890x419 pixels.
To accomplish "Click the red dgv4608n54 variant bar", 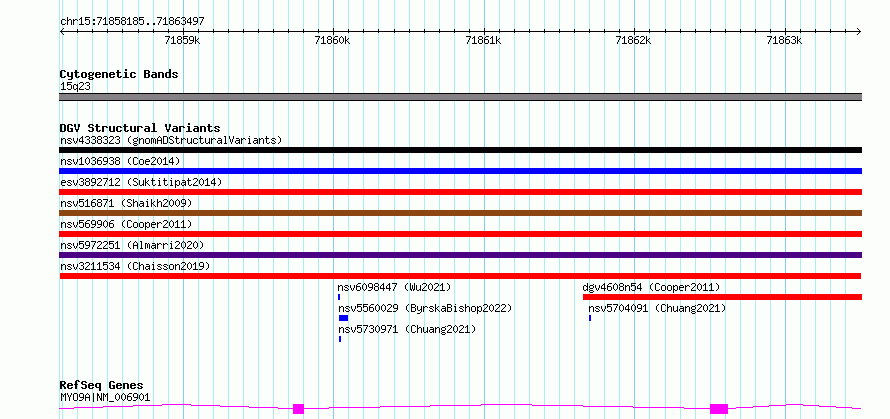I will (722, 297).
